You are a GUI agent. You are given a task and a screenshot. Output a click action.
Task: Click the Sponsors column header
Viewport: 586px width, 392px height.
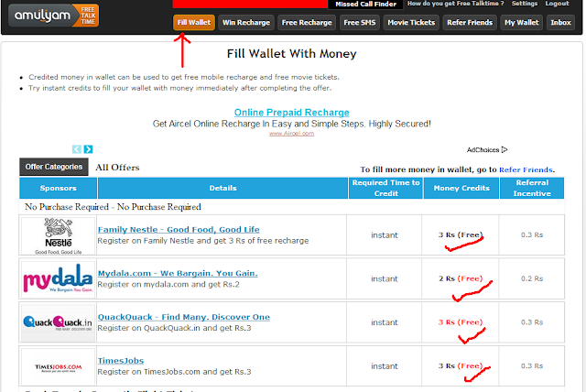pos(59,188)
